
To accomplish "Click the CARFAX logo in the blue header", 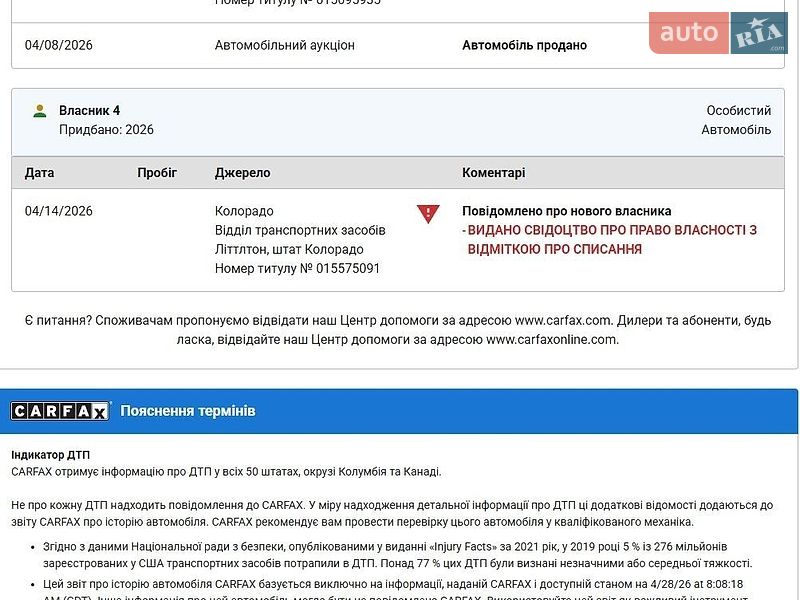I will (x=60, y=411).
